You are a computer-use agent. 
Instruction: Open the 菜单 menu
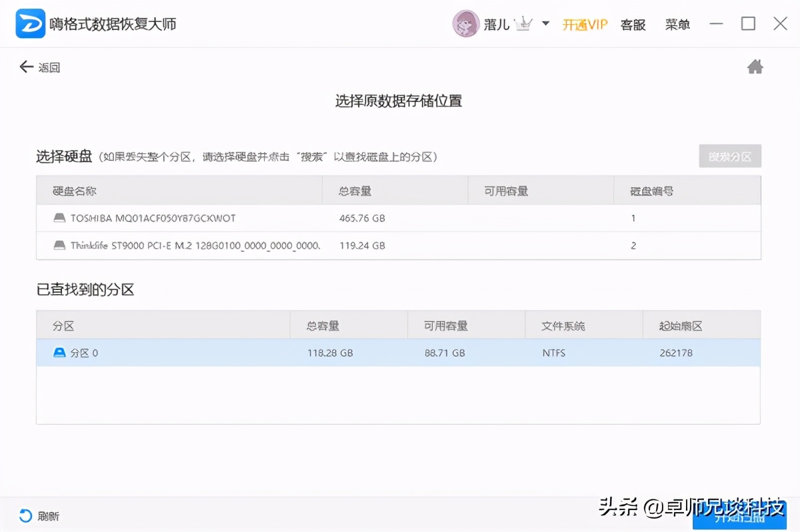click(677, 24)
